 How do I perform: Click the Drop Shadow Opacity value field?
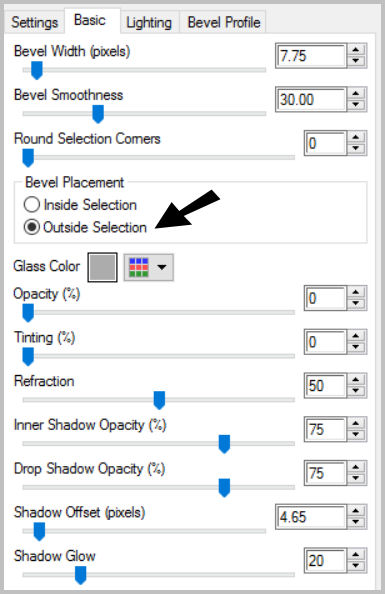(x=326, y=473)
